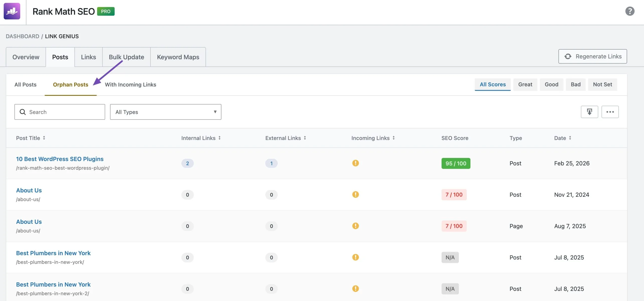Open the Best Plumbers in New York post link
644x301 pixels.
53,253
